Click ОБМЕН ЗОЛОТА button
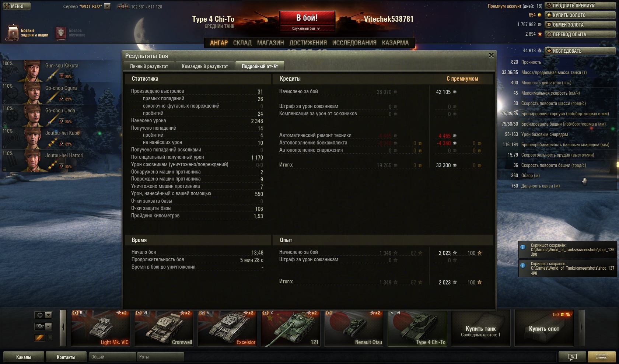The height and width of the screenshot is (364, 619). pyautogui.click(x=580, y=25)
